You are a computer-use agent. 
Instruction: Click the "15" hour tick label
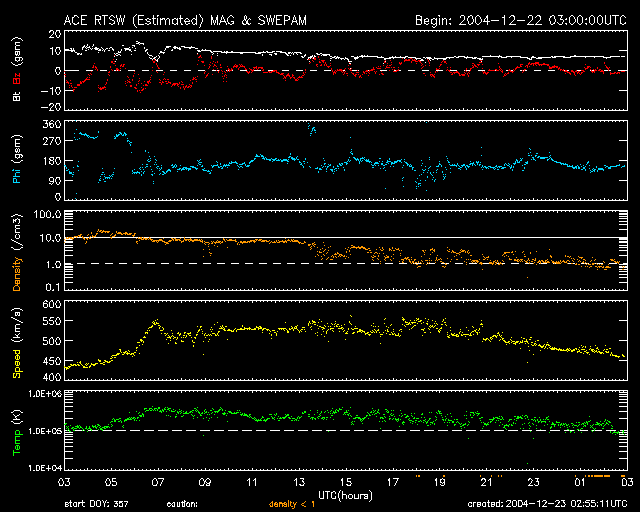346,482
